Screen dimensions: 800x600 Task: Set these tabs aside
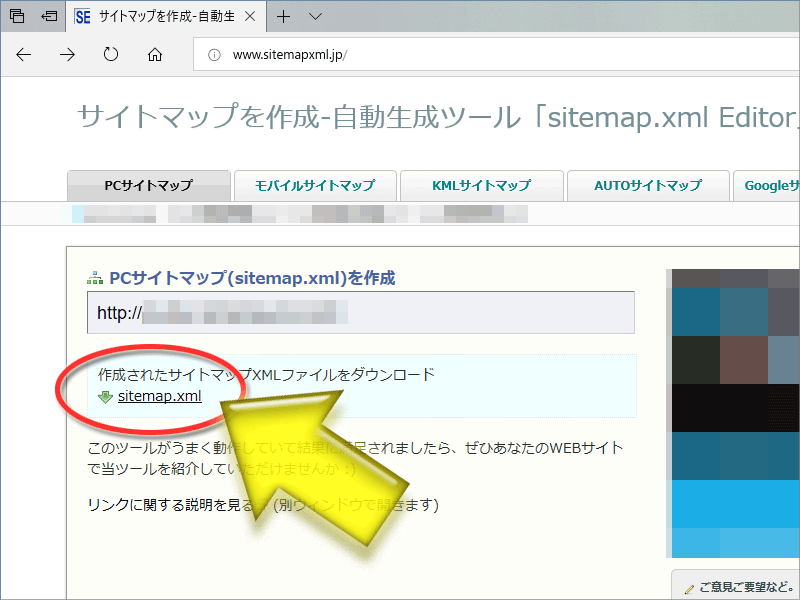(46, 17)
